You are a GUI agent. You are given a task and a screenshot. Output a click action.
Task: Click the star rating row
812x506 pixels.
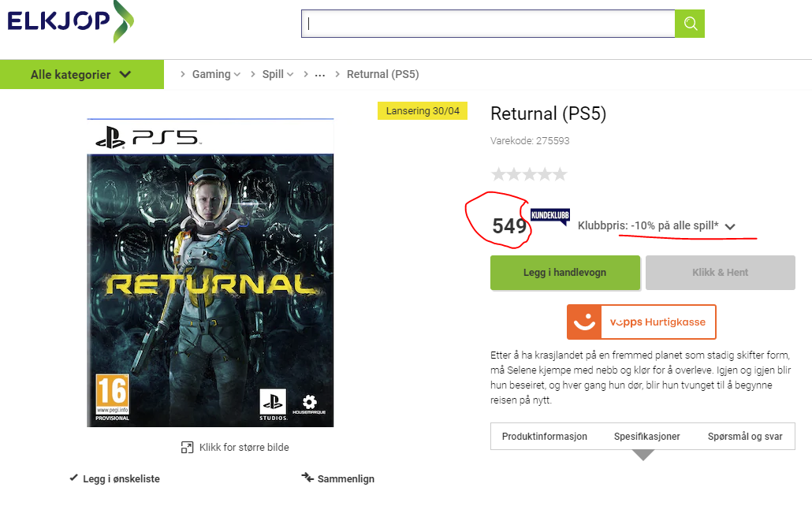coord(529,174)
